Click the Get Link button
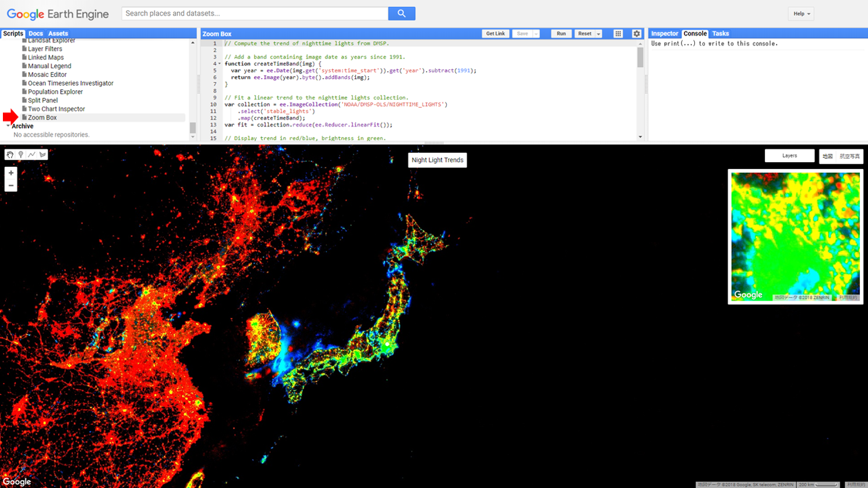Viewport: 868px width, 488px height. coord(495,34)
